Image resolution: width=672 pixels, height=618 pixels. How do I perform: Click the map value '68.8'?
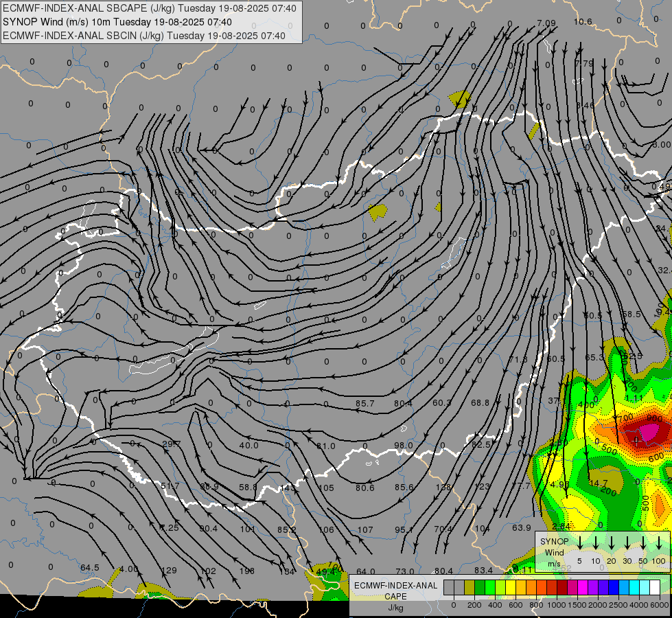pos(480,402)
